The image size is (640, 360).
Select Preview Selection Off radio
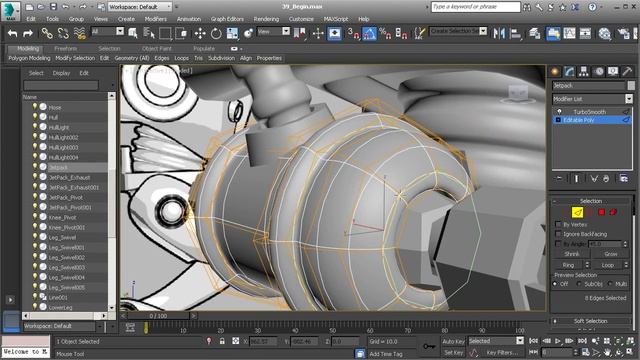point(555,284)
